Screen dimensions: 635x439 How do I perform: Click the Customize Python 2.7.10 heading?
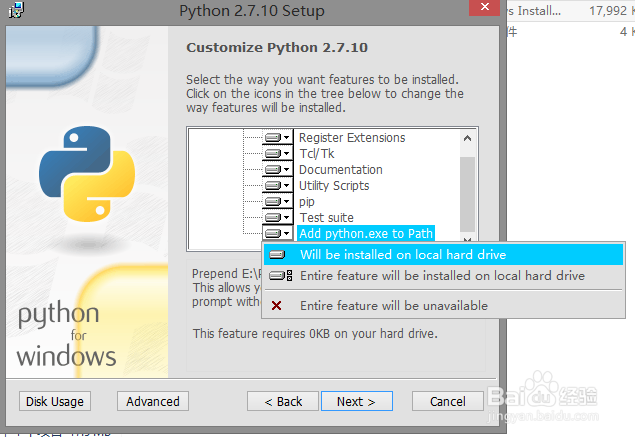click(x=277, y=48)
